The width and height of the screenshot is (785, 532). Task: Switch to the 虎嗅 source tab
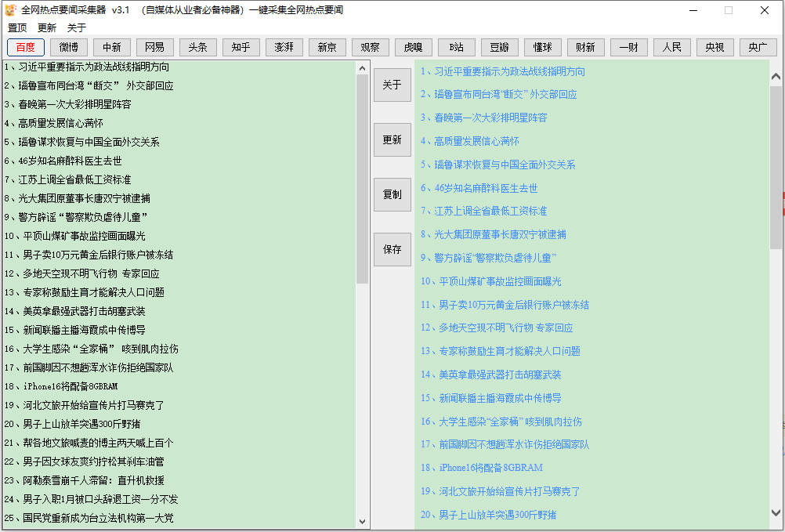pos(413,47)
